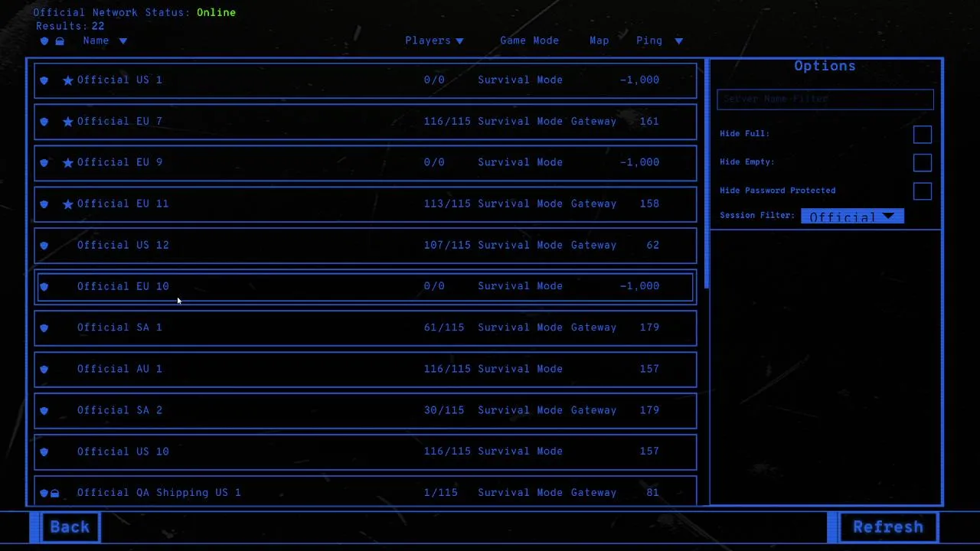
Task: Click the Name sort arrow
Action: pyautogui.click(x=122, y=41)
